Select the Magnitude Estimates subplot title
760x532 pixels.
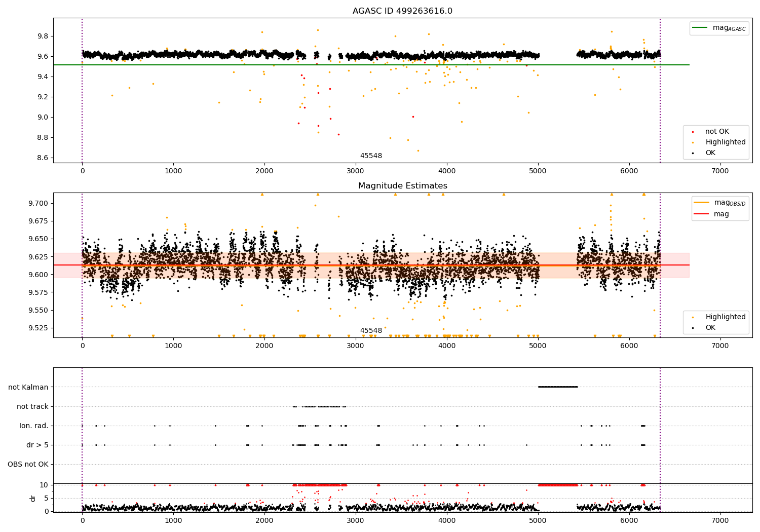coord(402,186)
